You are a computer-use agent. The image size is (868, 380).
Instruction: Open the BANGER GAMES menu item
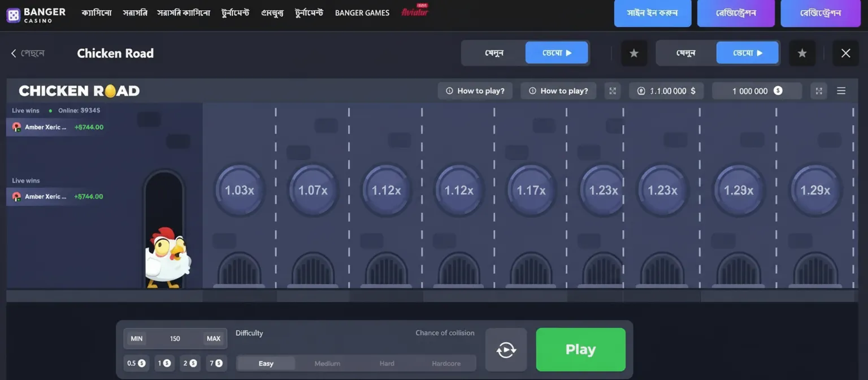(362, 13)
